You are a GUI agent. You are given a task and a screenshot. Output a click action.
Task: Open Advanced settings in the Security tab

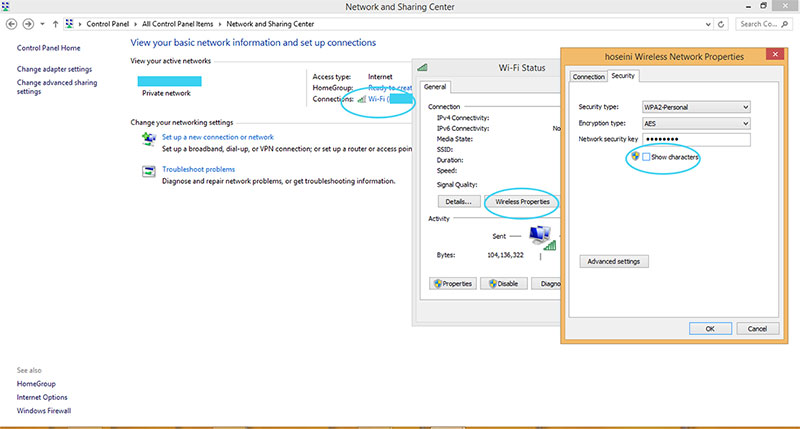pos(615,261)
